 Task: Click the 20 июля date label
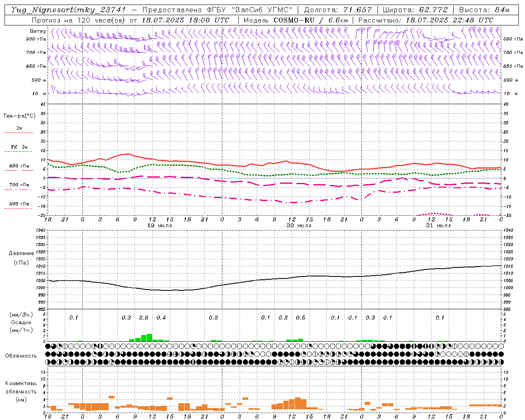tap(299, 226)
